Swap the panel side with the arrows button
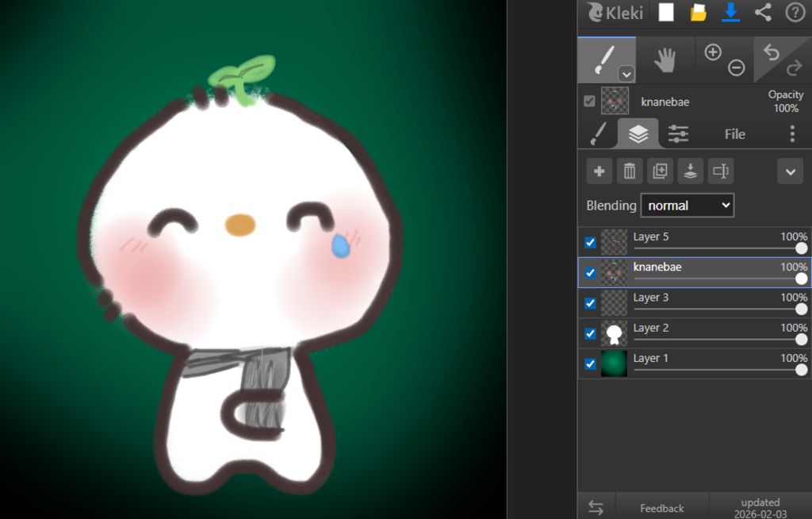Screen dimensions: 812x519 [596, 508]
